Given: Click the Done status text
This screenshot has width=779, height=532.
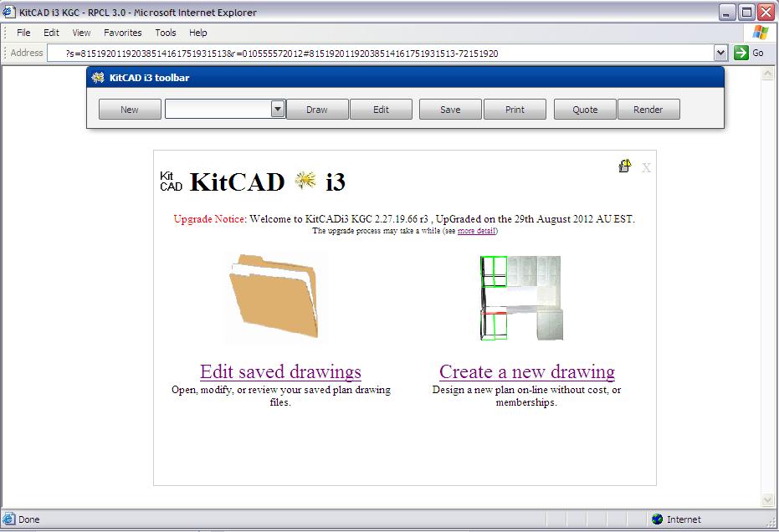Looking at the screenshot, I should point(28,519).
